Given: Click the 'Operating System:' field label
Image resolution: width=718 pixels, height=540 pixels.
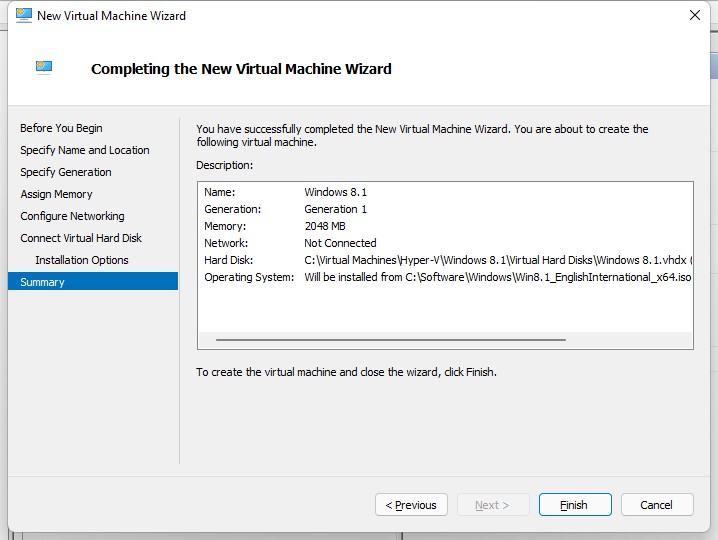Looking at the screenshot, I should (x=249, y=277).
